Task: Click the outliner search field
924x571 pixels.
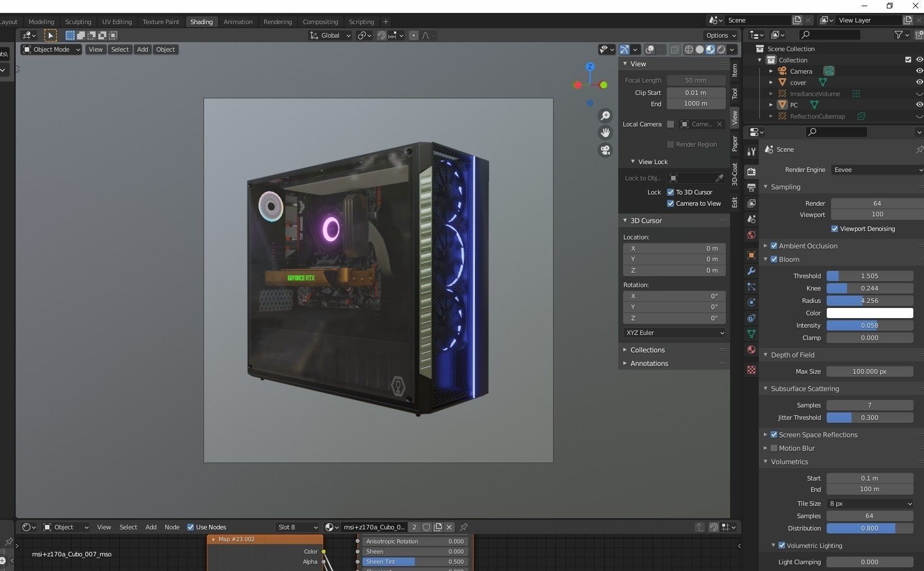Action: (830, 35)
